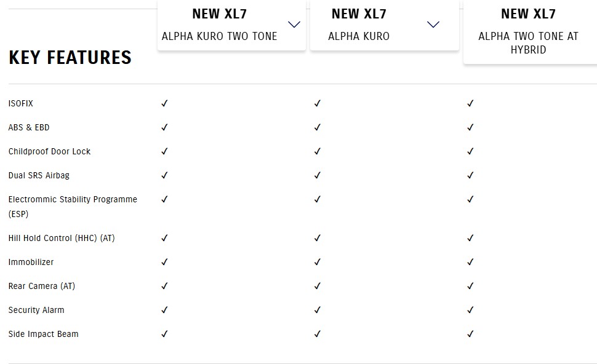Click the Rear Camera (AT) feature label
Screen dimensions: 597x364
(x=42, y=286)
